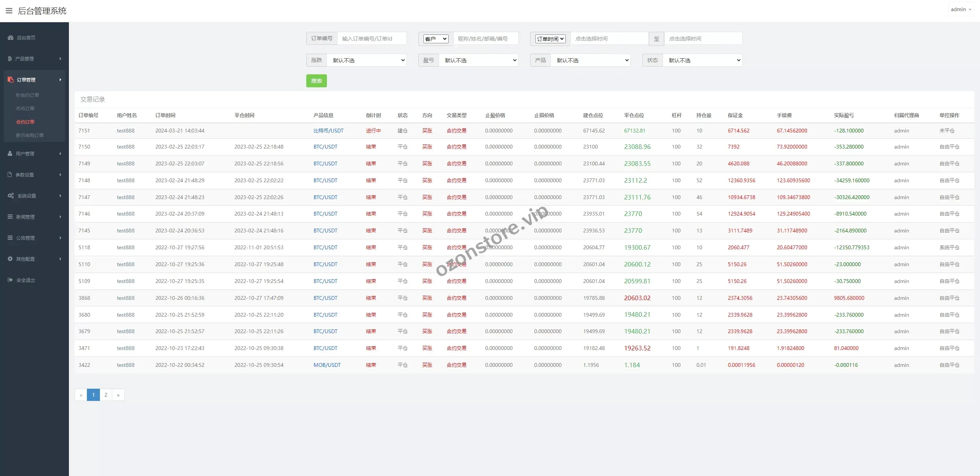Open the 盈亏 dropdown filter
This screenshot has width=980, height=476.
pos(479,60)
